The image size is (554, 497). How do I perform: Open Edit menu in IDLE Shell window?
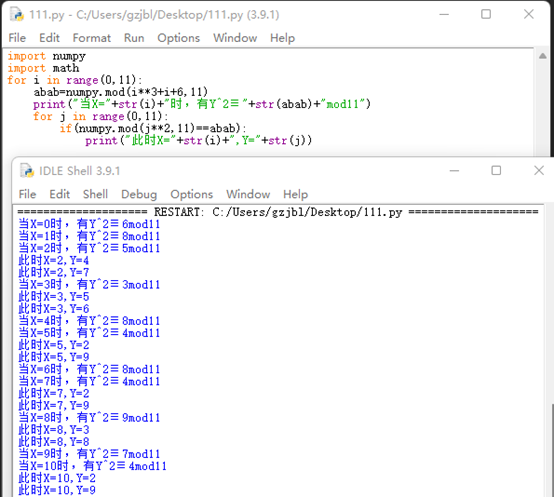[x=59, y=194]
